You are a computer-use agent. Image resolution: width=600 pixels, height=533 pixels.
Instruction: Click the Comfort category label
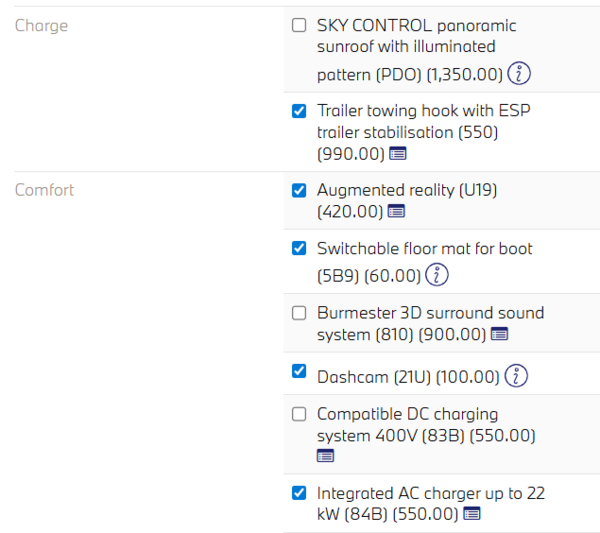point(44,190)
